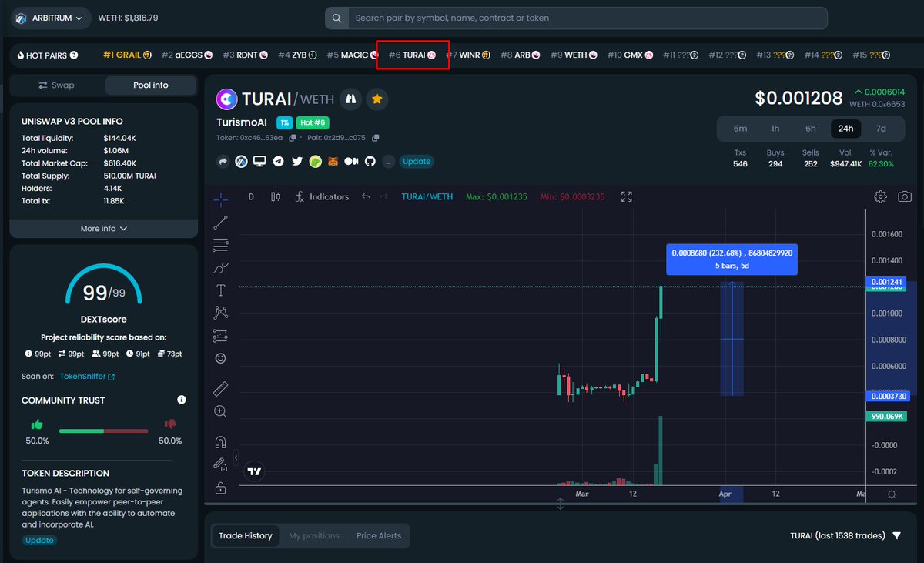The width and height of the screenshot is (924, 563).
Task: Select the trend line drawing tool
Action: click(221, 223)
